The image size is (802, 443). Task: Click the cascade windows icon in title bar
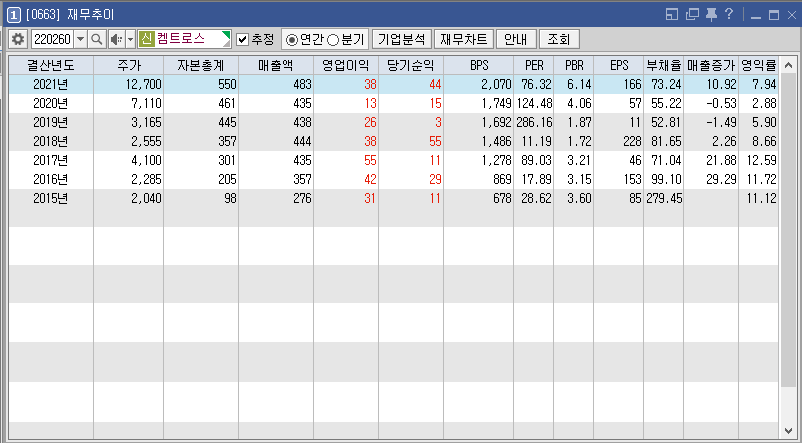pyautogui.click(x=692, y=14)
